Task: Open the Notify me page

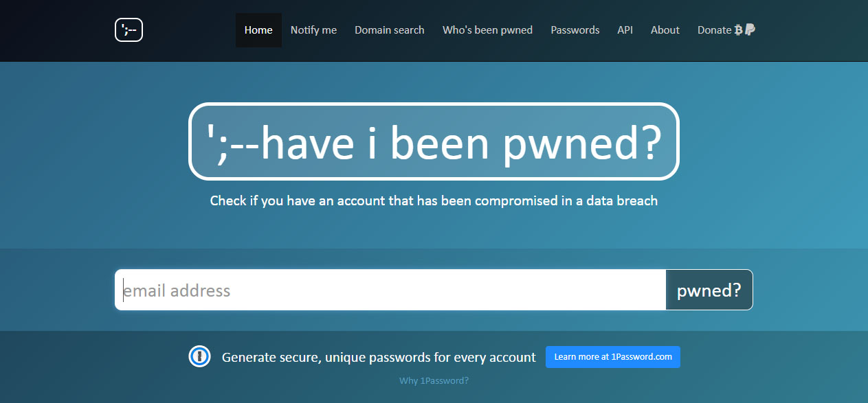Action: (x=313, y=30)
